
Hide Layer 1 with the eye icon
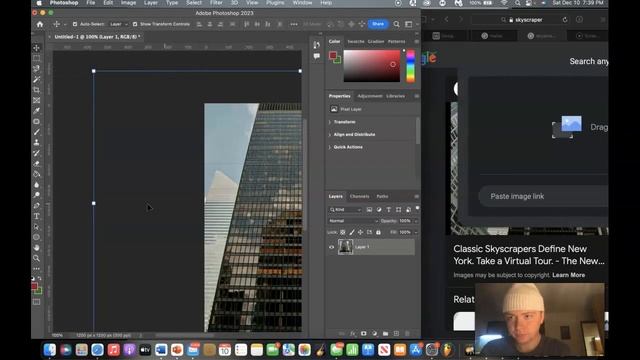coord(331,247)
